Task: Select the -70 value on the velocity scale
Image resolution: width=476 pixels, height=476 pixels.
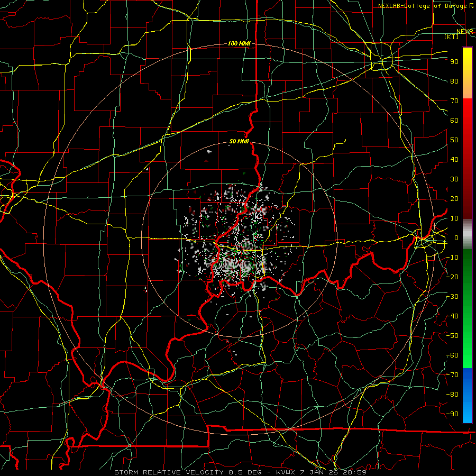Action: coord(453,375)
